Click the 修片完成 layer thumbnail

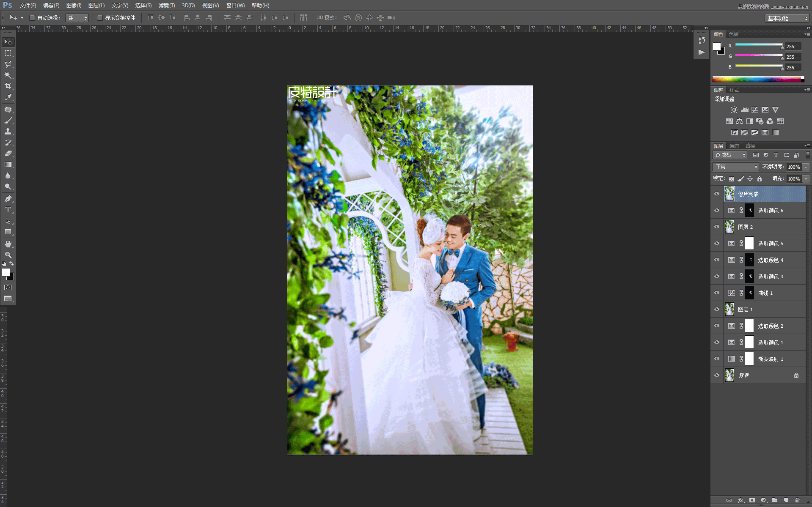pos(729,194)
